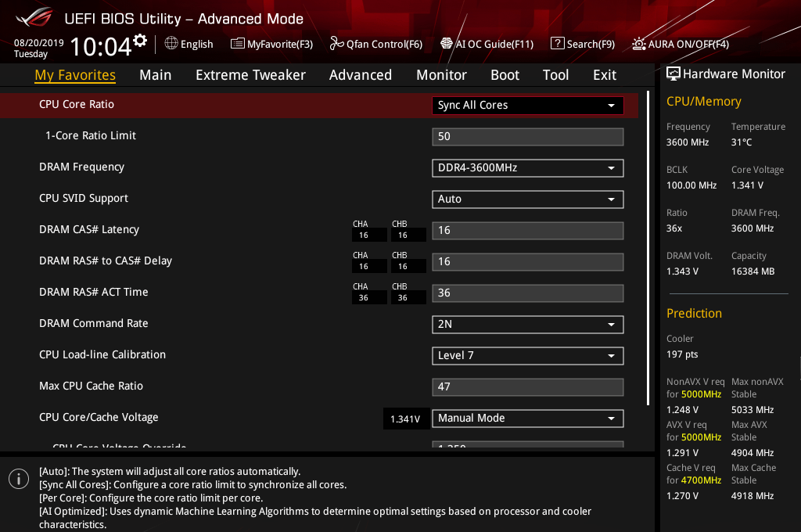Open the clock settings gear icon

140,41
